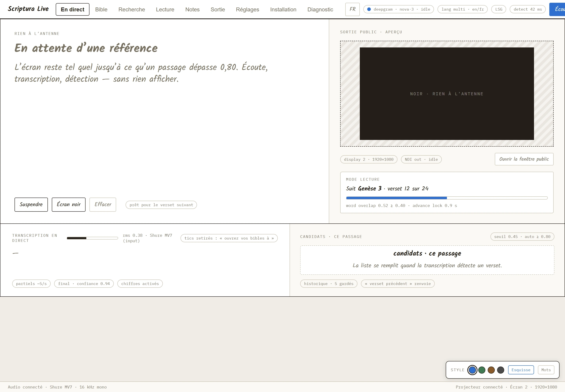Click the word overlap 0.52 status line

tap(401, 206)
